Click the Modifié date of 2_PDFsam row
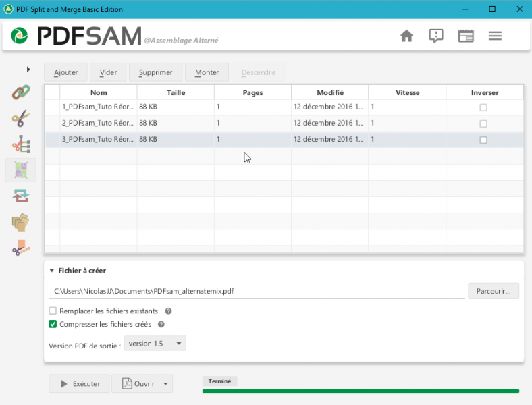The image size is (532, 405). point(328,123)
